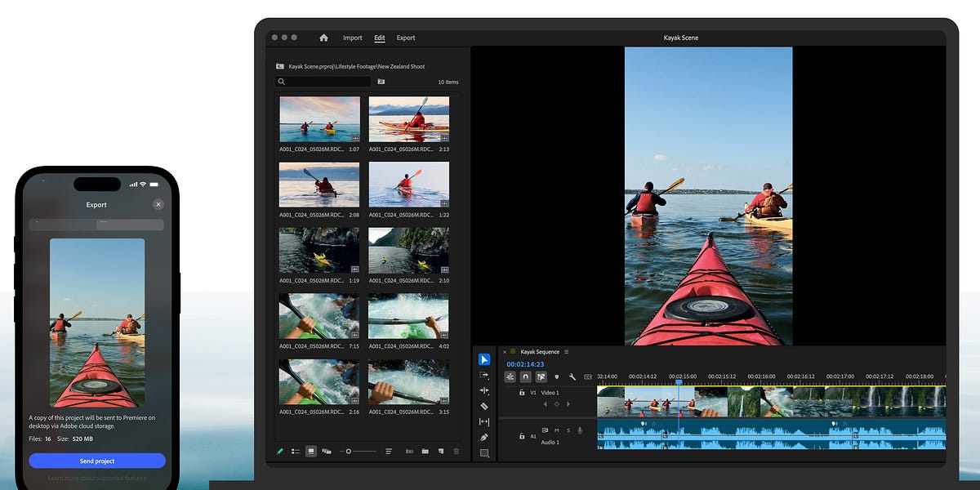
Task: Adjust the thumbnail size slider
Action: click(x=349, y=451)
